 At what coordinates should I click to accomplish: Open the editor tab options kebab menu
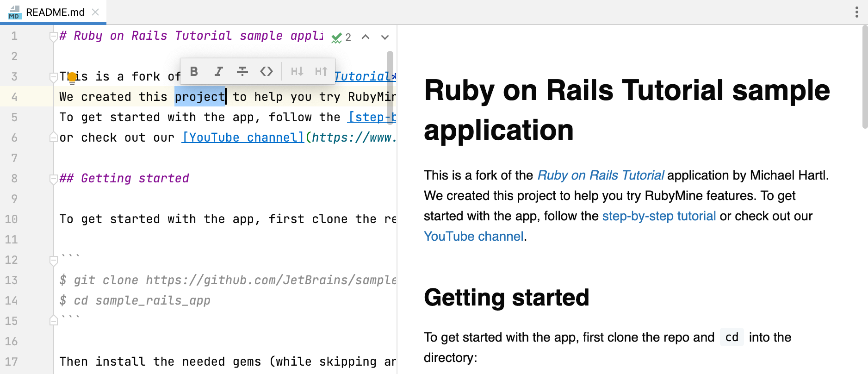[x=856, y=12]
